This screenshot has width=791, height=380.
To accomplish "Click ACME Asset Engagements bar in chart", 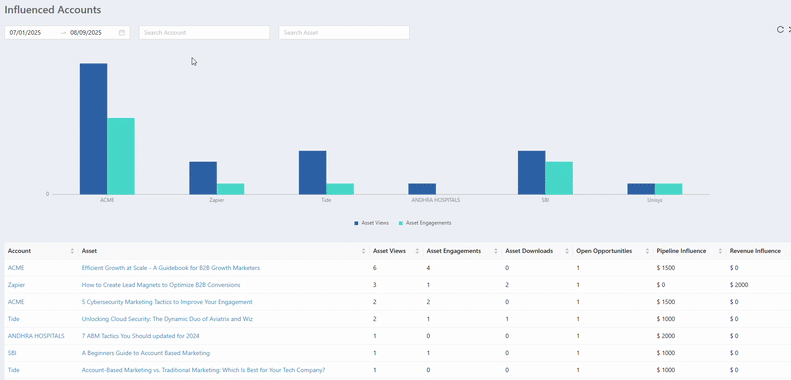I will pyautogui.click(x=121, y=156).
